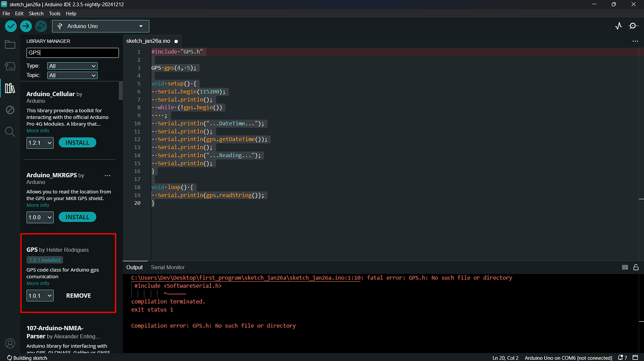Open the Boards Manager panel
Image resolution: width=644 pixels, height=361 pixels.
pos(10,66)
